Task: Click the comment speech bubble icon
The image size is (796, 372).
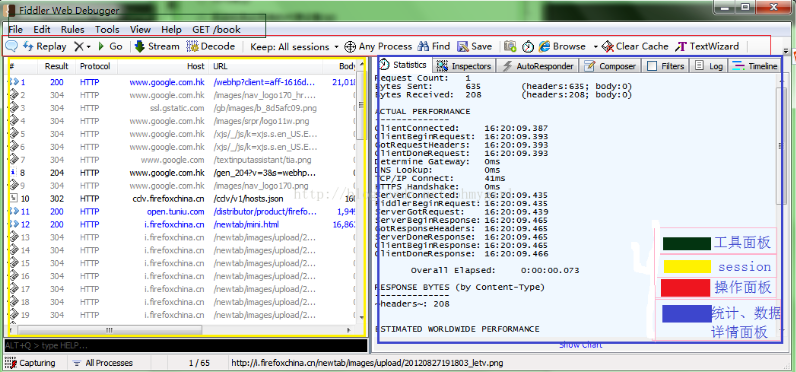Action: tap(12, 46)
